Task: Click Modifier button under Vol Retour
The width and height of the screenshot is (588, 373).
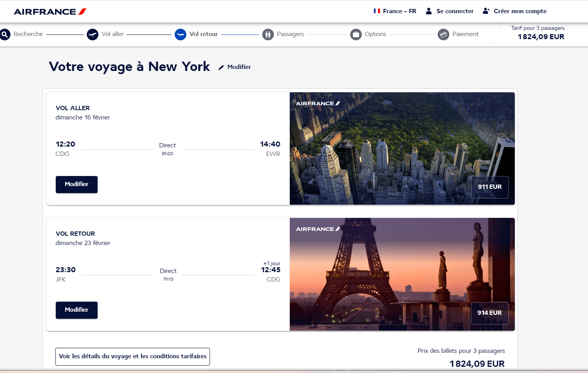Action: pyautogui.click(x=77, y=310)
